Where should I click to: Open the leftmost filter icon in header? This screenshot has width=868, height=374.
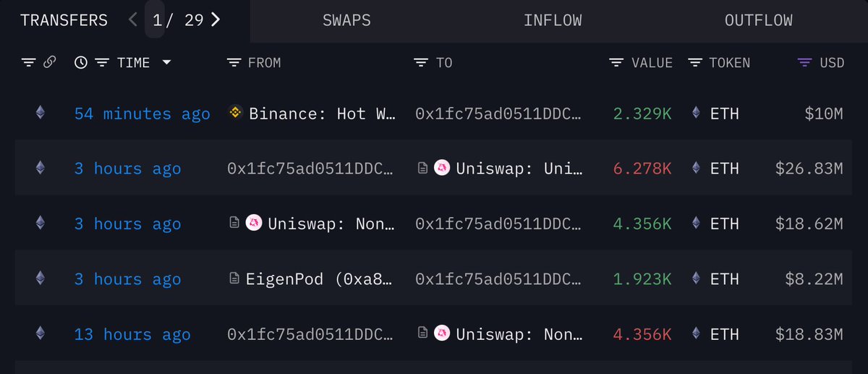pos(29,63)
